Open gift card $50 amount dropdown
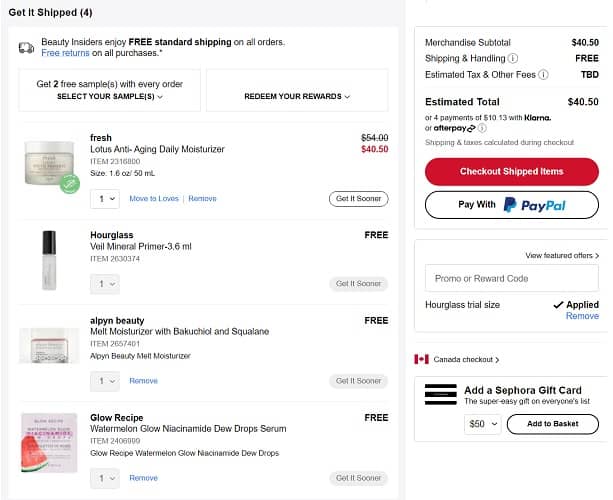 pos(481,424)
